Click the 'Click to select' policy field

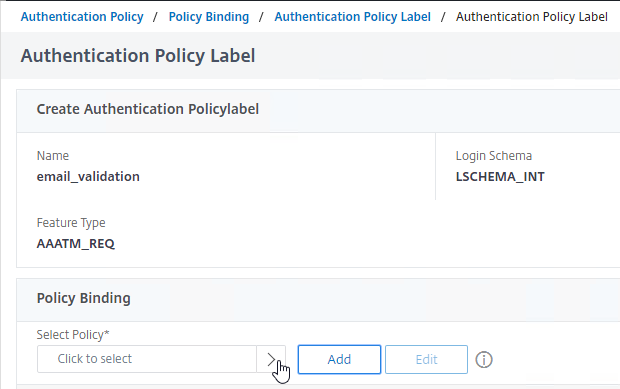pyautogui.click(x=147, y=359)
